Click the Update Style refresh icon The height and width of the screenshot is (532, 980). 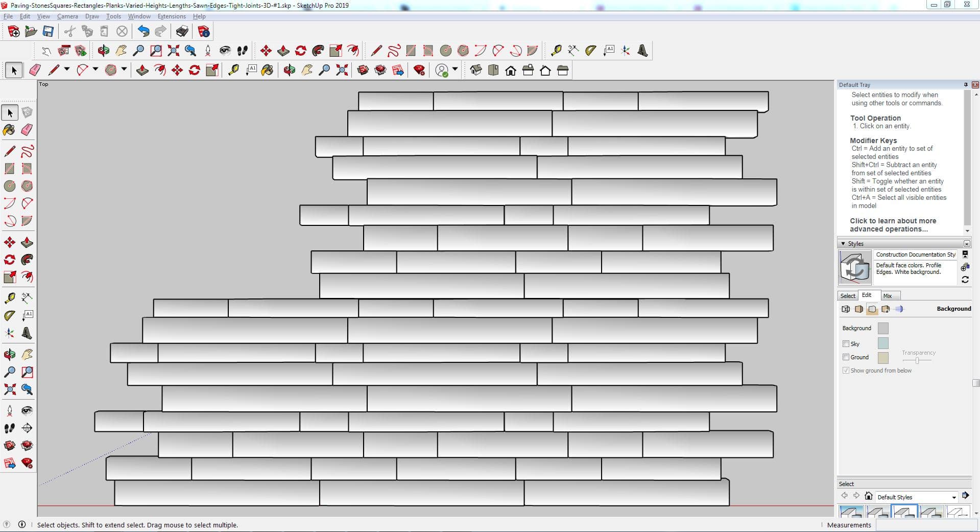point(965,280)
